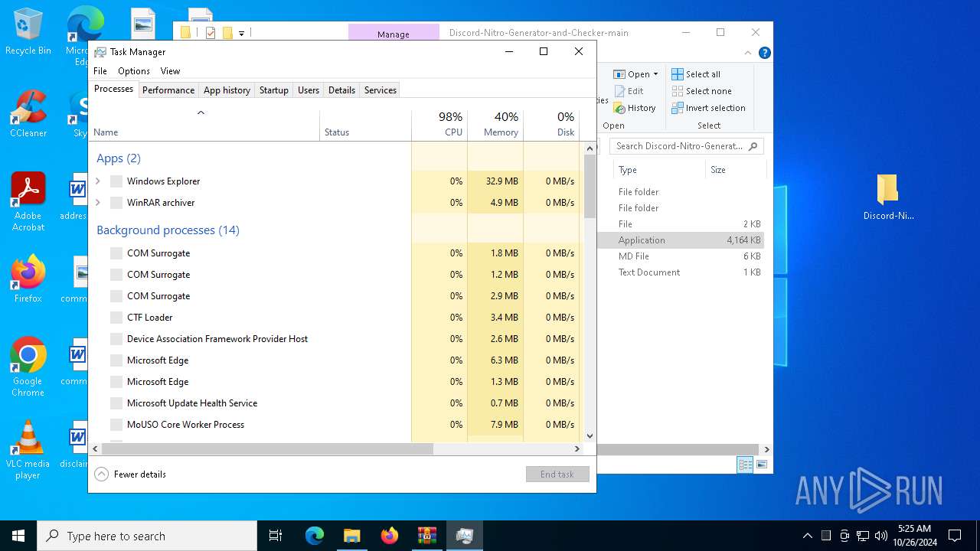Open Firefox from taskbar
The height and width of the screenshot is (551, 980).
[x=389, y=536]
